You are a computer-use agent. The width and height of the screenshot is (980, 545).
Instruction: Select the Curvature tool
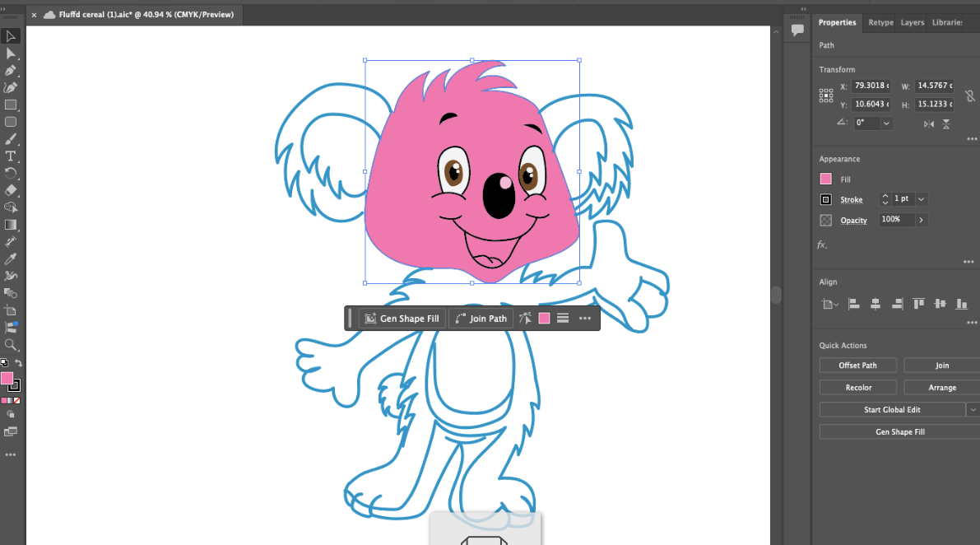coord(11,87)
